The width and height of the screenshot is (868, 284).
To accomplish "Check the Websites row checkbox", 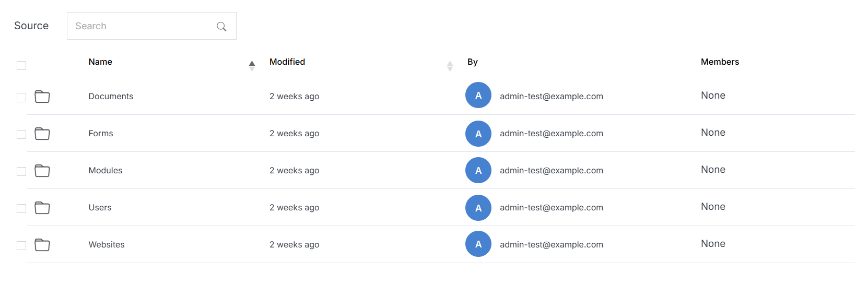I will click(x=21, y=245).
